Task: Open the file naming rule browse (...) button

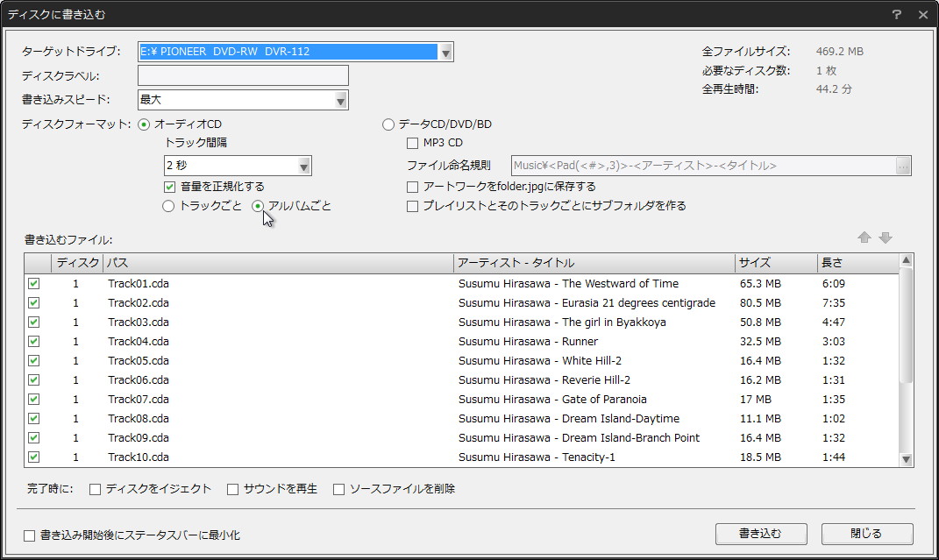Action: click(x=903, y=166)
